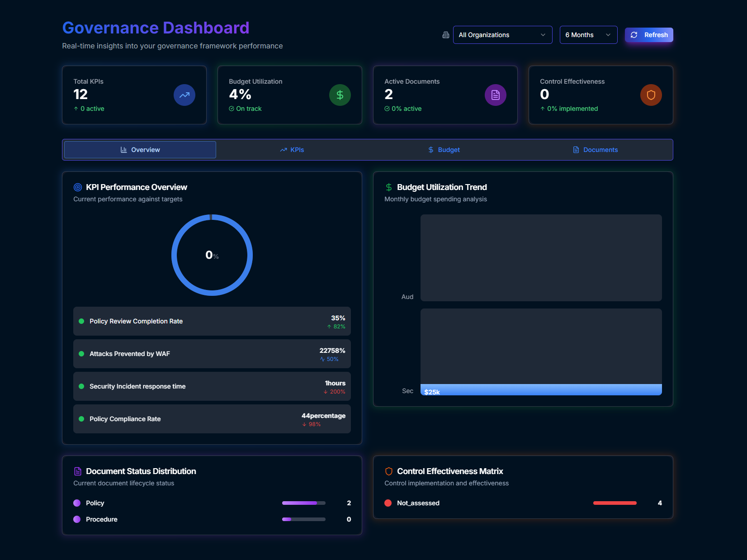Screen dimensions: 747x560
Task: Click the Aud label on budget chart
Action: 407,297
